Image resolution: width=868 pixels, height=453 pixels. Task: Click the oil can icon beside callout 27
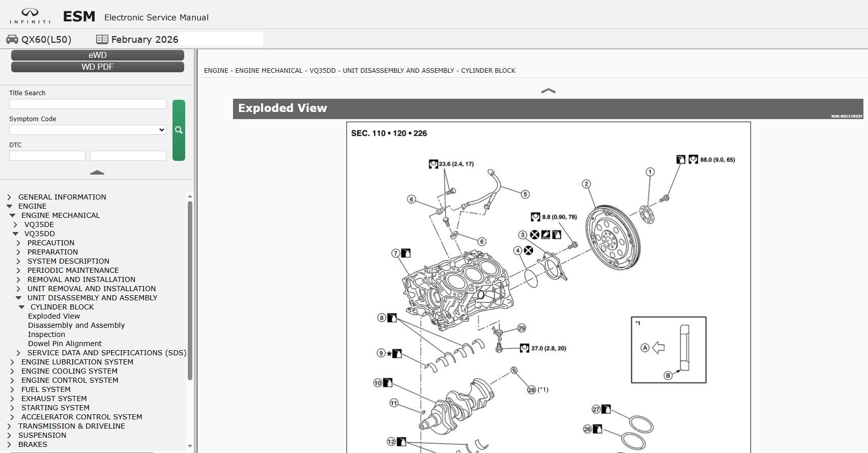point(606,409)
